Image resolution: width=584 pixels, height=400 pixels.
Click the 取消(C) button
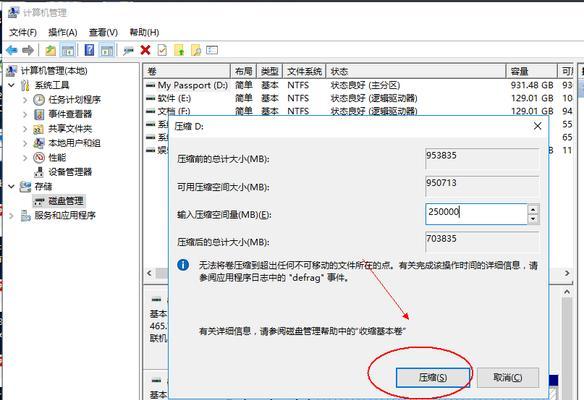click(508, 378)
